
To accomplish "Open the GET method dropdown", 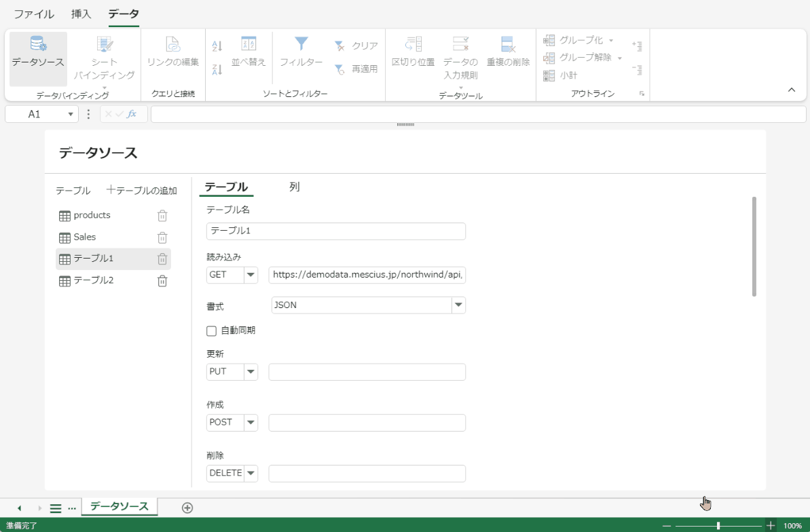I will [252, 275].
